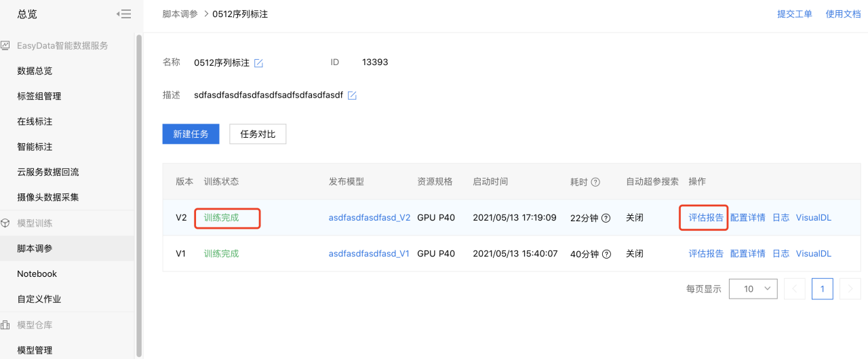The width and height of the screenshot is (868, 359).
Task: Click the 模型训练 cube icon
Action: [x=5, y=223]
